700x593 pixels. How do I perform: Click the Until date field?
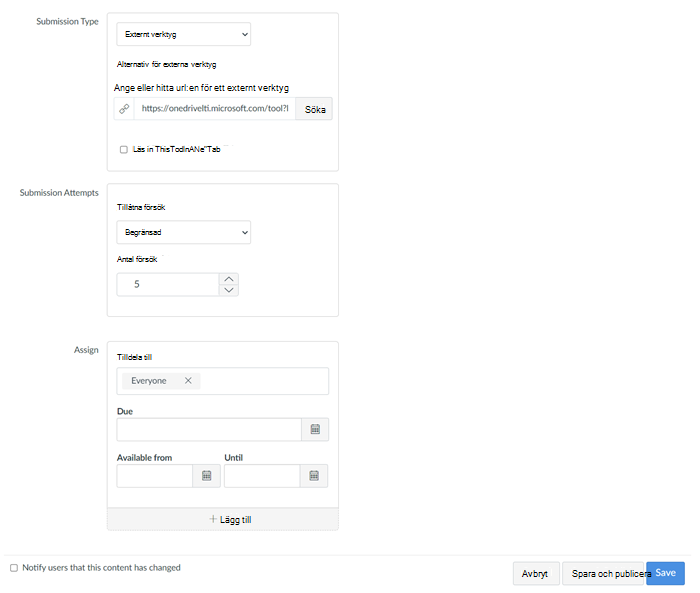262,476
